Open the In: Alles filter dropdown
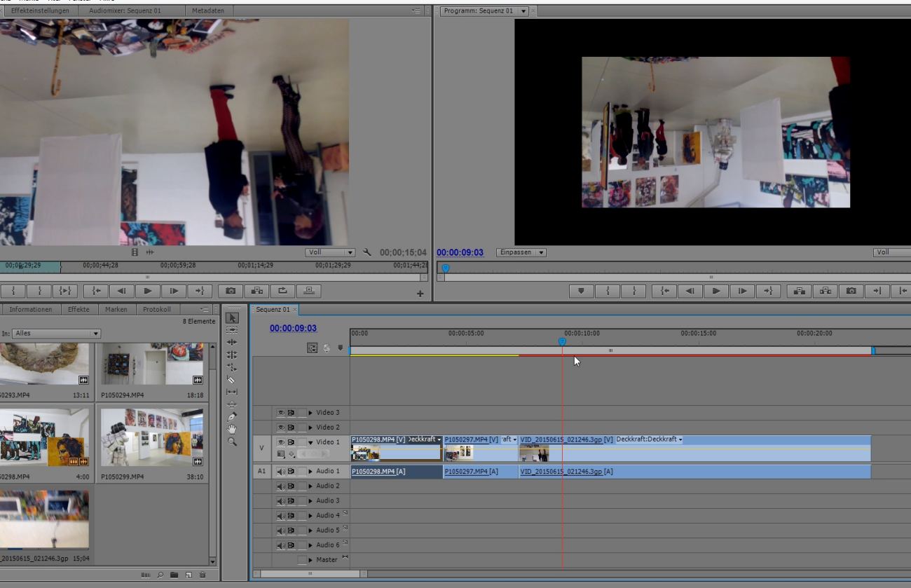 (x=57, y=334)
